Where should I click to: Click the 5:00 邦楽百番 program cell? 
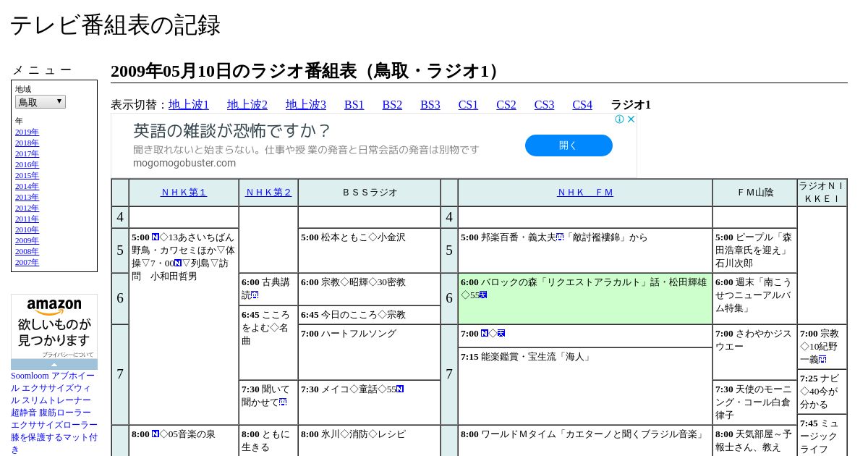(x=585, y=250)
